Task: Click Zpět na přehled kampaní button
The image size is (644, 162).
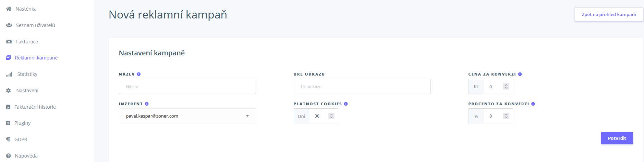Action: click(x=609, y=15)
